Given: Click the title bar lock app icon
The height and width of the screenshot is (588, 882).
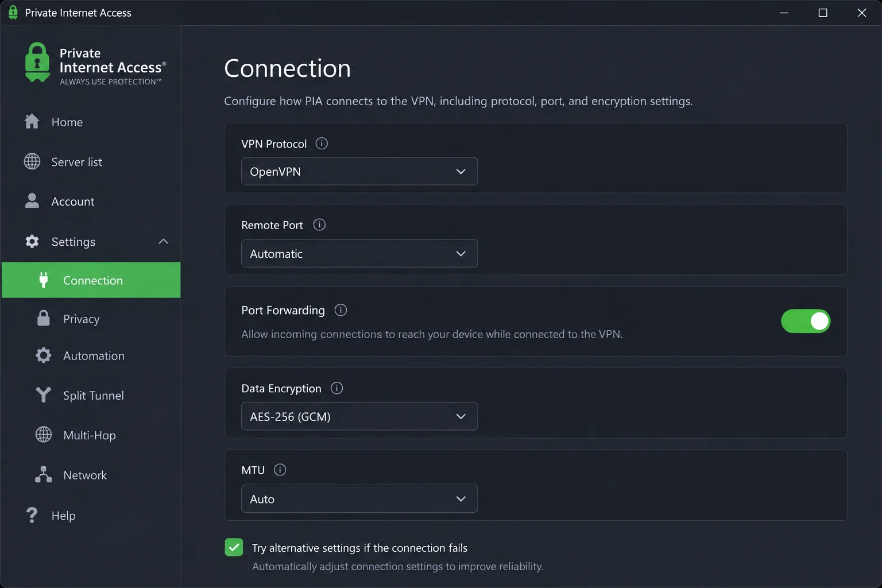Looking at the screenshot, I should coord(13,13).
